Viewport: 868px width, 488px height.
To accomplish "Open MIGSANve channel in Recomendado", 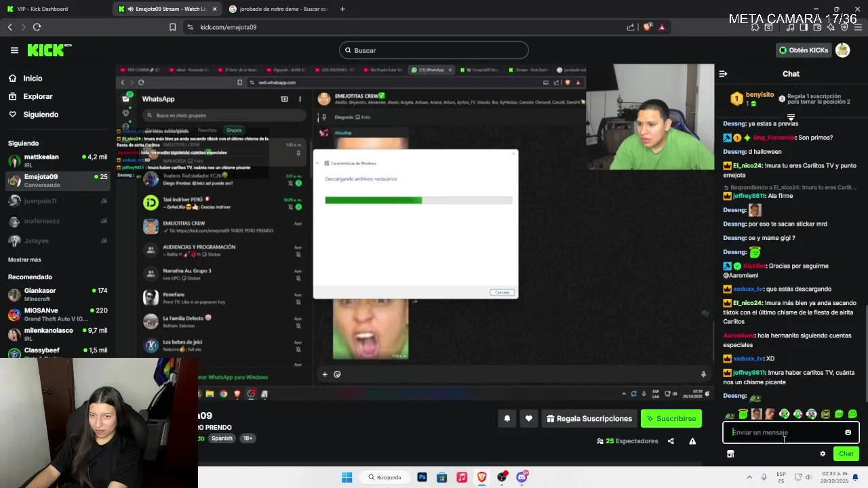I will click(58, 314).
